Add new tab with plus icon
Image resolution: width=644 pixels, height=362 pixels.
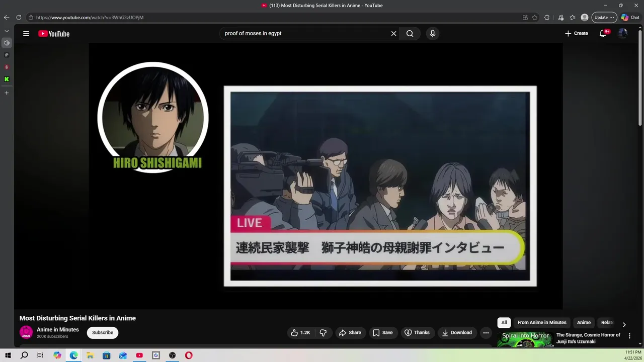(7, 93)
